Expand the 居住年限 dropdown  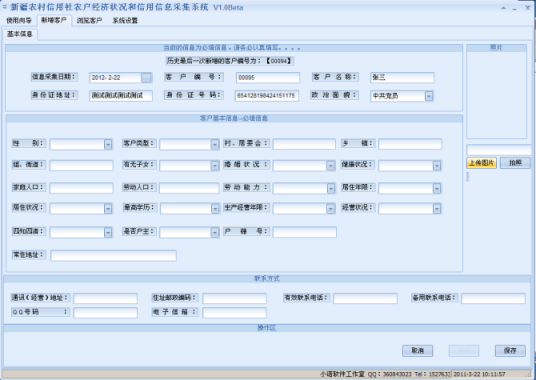tap(437, 188)
